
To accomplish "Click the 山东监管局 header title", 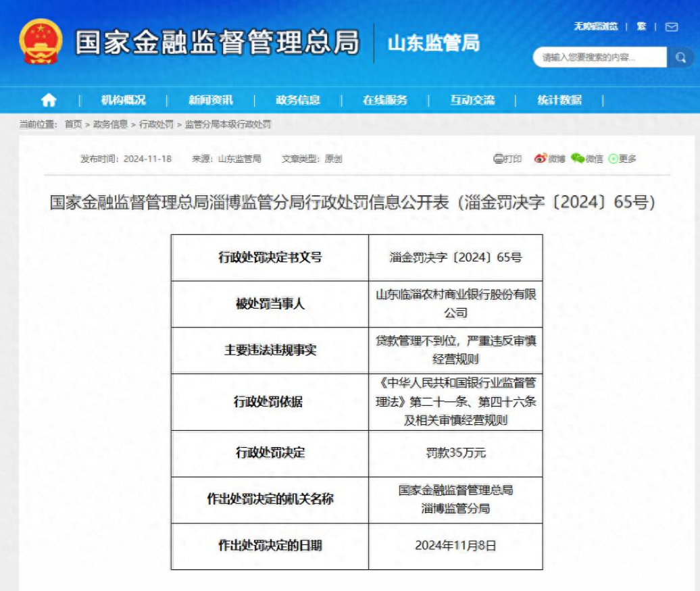I will tap(434, 43).
